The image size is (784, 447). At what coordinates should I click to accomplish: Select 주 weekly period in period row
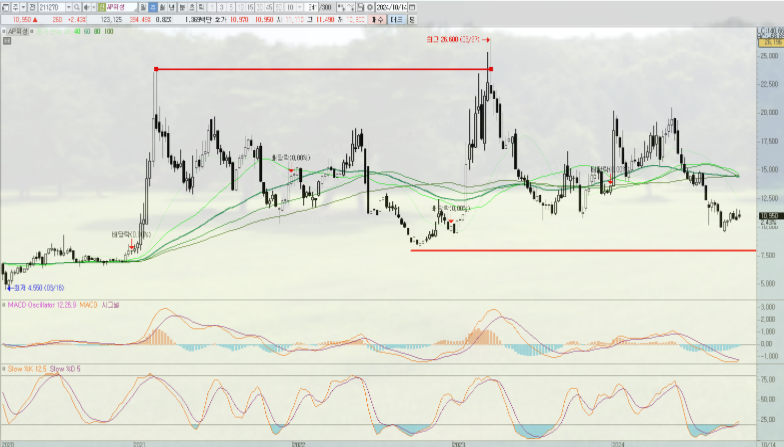pos(152,8)
